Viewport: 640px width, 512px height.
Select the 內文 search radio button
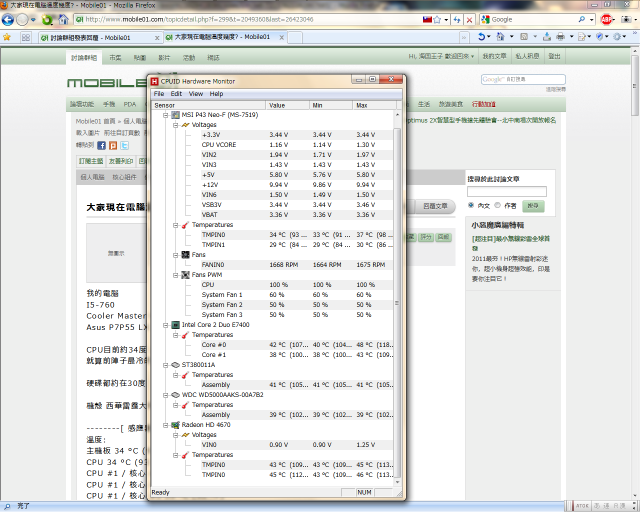point(471,205)
